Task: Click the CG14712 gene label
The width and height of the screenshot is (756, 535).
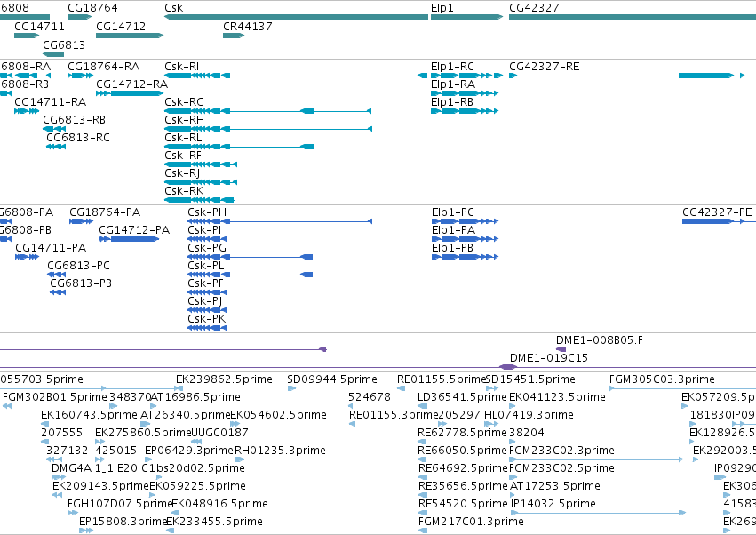Action: click(121, 26)
